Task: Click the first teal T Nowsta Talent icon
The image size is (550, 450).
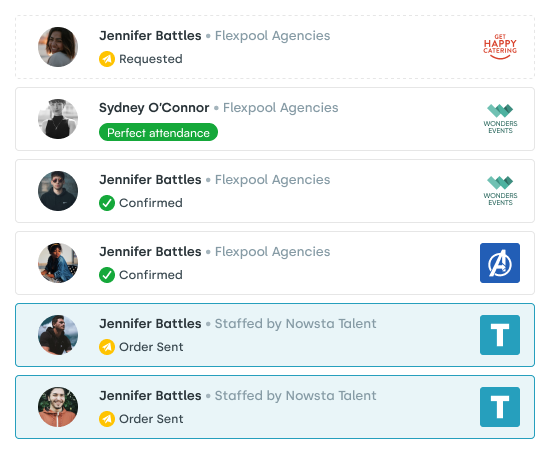Action: pyautogui.click(x=500, y=335)
